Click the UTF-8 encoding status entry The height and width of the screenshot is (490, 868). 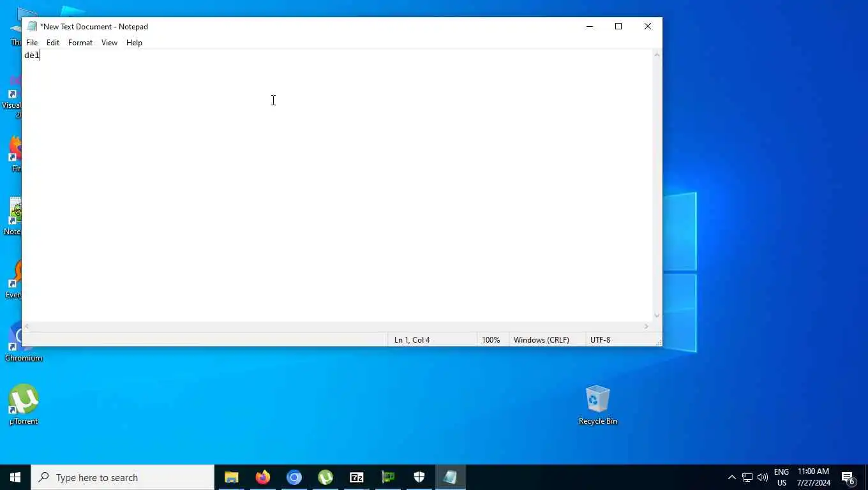(600, 340)
